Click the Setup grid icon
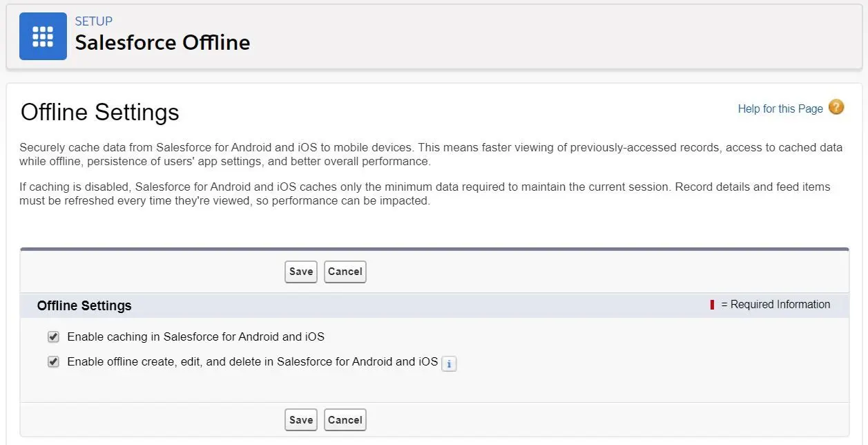Screen dimensions: 868x445 [x=43, y=36]
